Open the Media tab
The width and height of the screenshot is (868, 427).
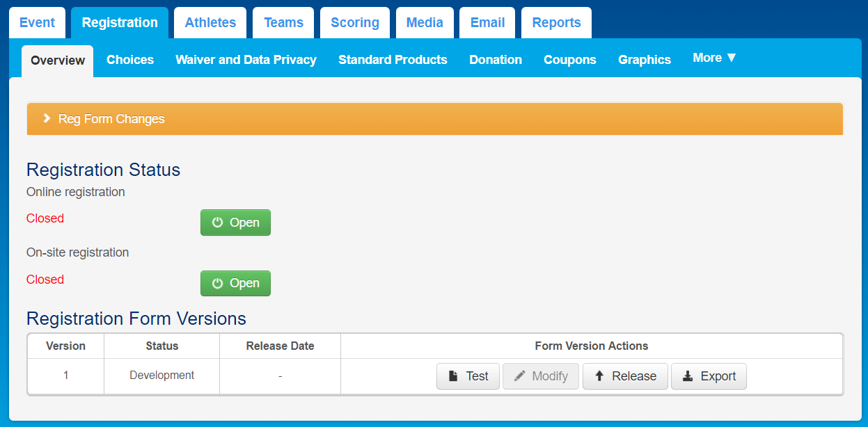coord(425,22)
